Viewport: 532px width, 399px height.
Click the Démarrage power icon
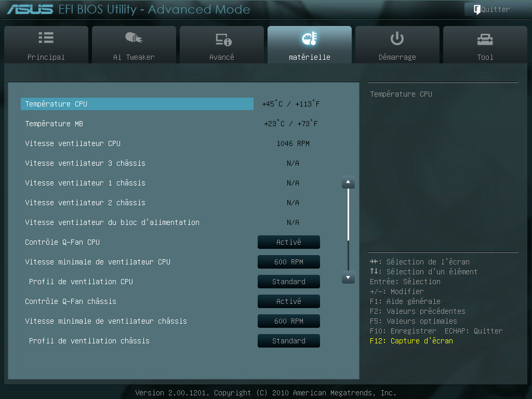click(x=397, y=38)
